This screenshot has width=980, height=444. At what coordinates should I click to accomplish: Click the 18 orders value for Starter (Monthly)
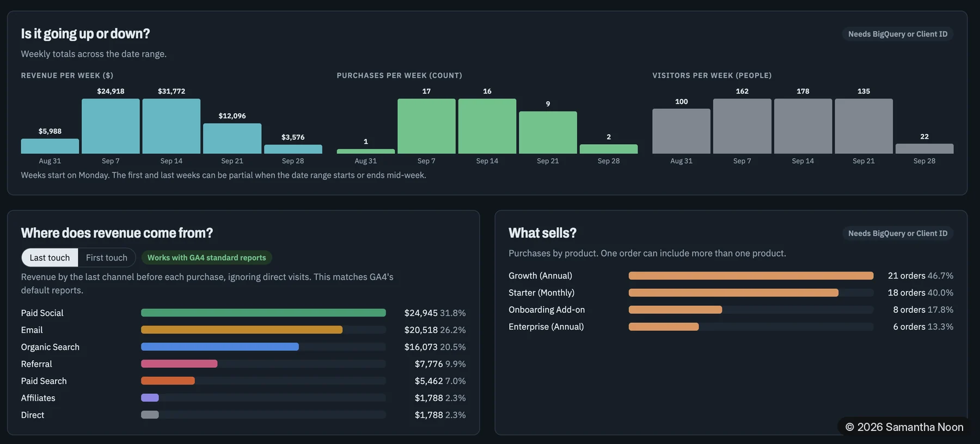click(906, 293)
